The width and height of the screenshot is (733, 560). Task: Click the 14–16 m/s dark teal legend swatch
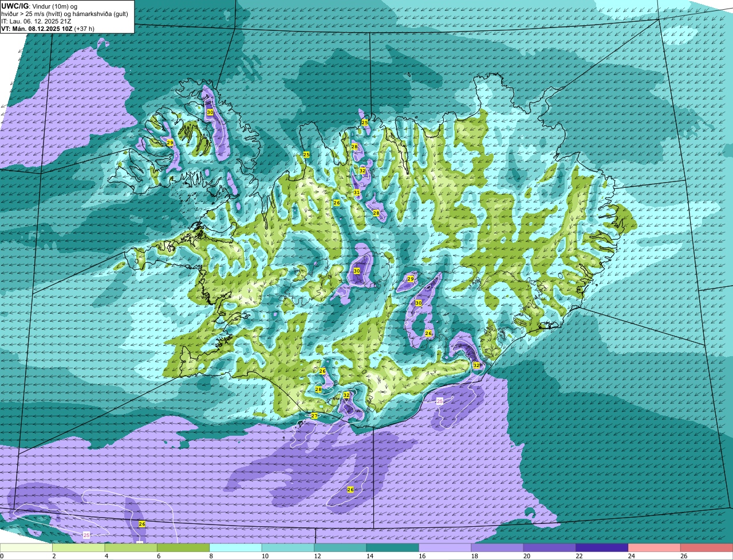coord(393,548)
